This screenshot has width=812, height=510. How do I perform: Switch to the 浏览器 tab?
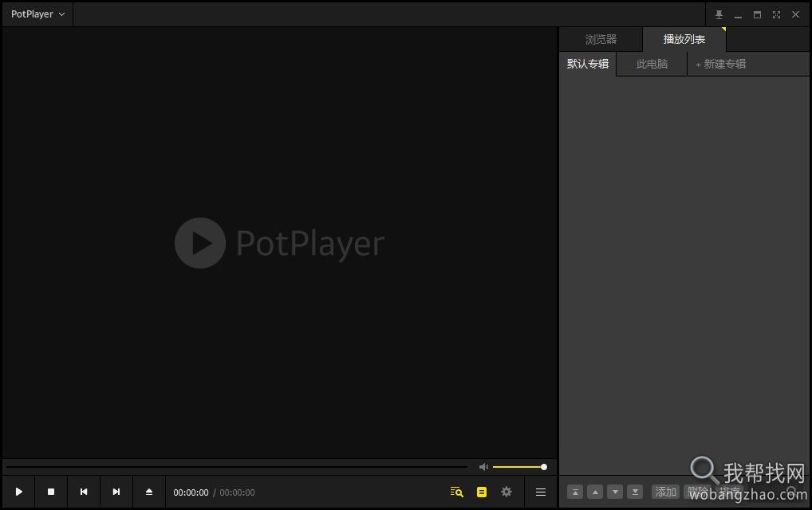click(601, 39)
